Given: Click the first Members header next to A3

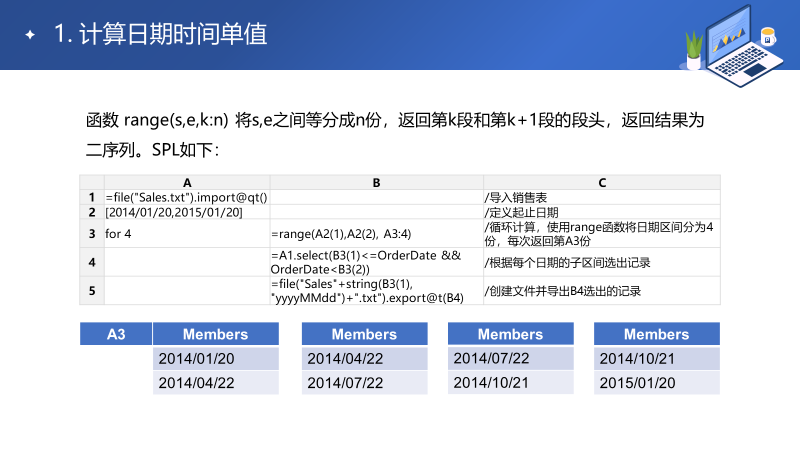Looking at the screenshot, I should click(x=216, y=334).
